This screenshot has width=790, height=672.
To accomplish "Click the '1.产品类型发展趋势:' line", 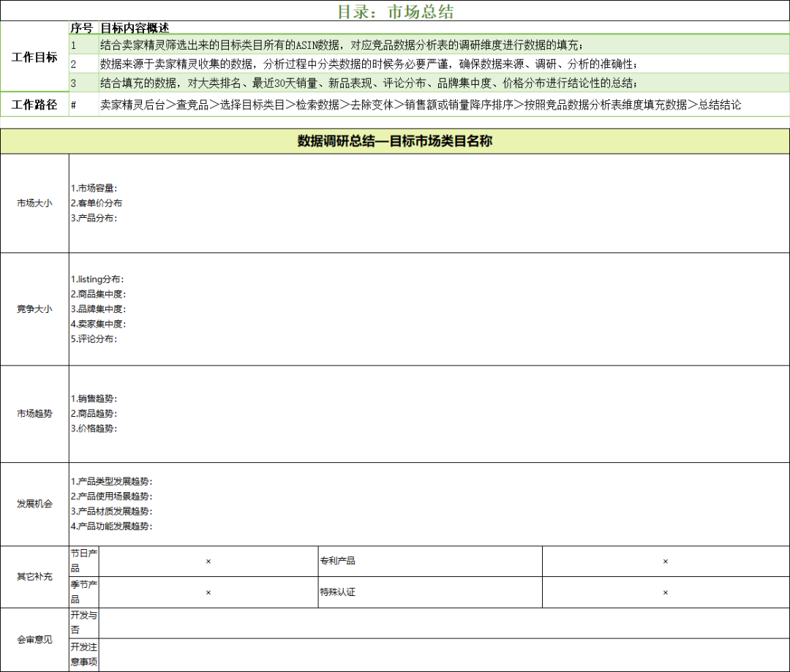I will [111, 482].
